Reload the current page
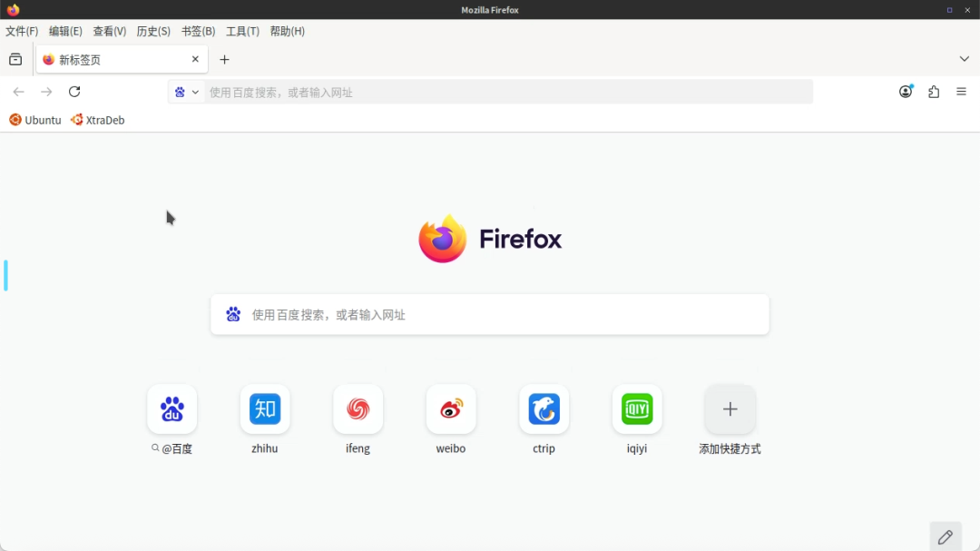The image size is (980, 551). point(74,92)
